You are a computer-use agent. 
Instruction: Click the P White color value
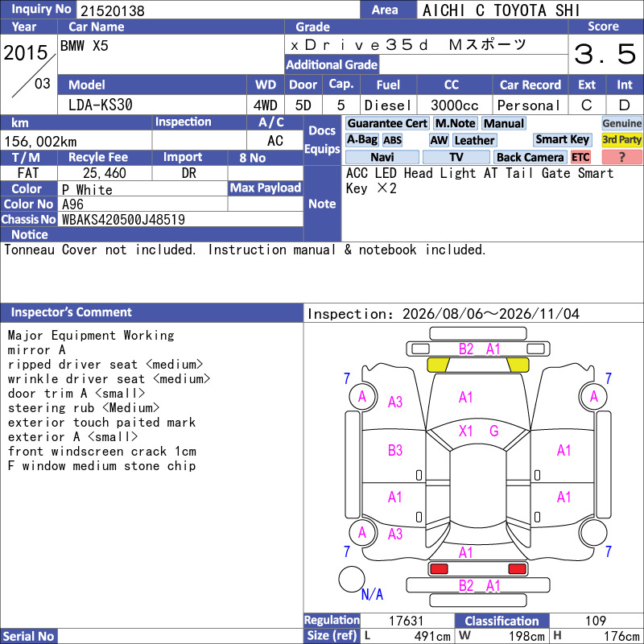coord(87,190)
